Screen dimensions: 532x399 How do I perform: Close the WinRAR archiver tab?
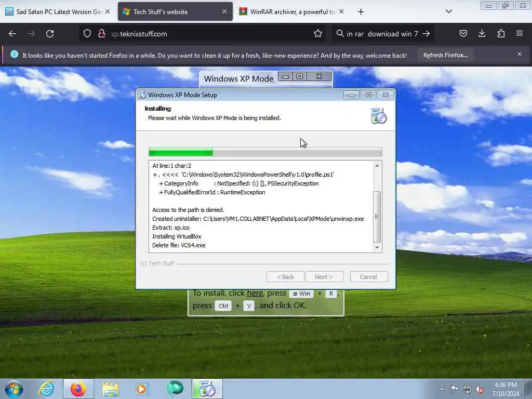pos(341,11)
